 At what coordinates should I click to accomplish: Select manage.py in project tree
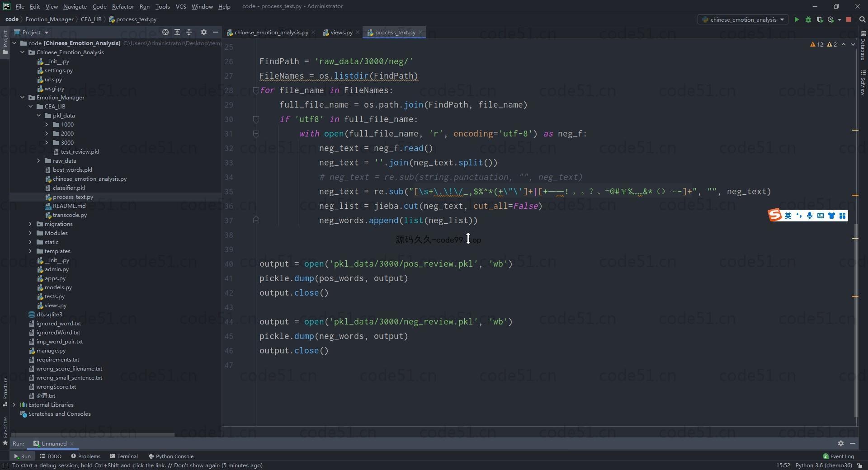coord(51,351)
